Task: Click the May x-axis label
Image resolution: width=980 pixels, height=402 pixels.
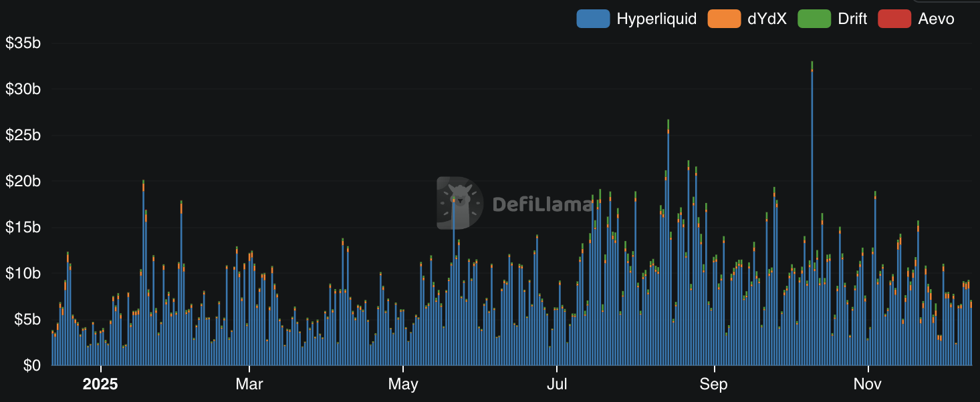Action: pos(403,385)
